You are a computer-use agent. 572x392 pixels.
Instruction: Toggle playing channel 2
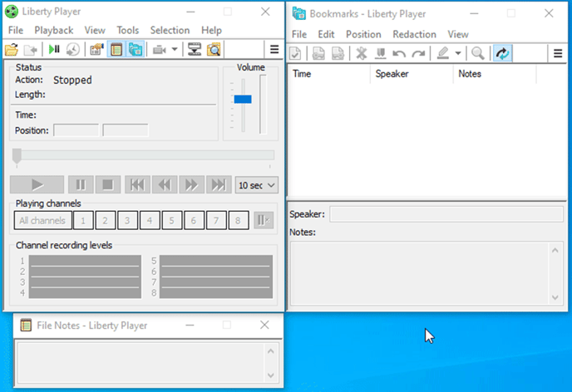pyautogui.click(x=105, y=220)
